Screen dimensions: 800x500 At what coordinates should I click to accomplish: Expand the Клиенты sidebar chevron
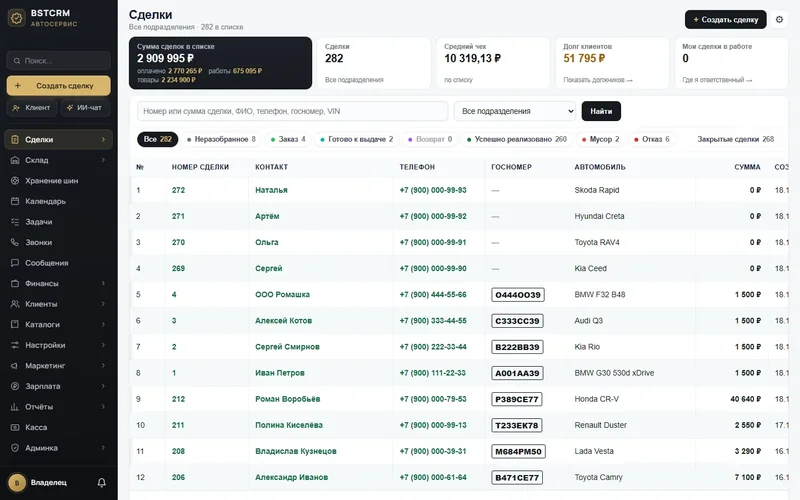pos(103,304)
